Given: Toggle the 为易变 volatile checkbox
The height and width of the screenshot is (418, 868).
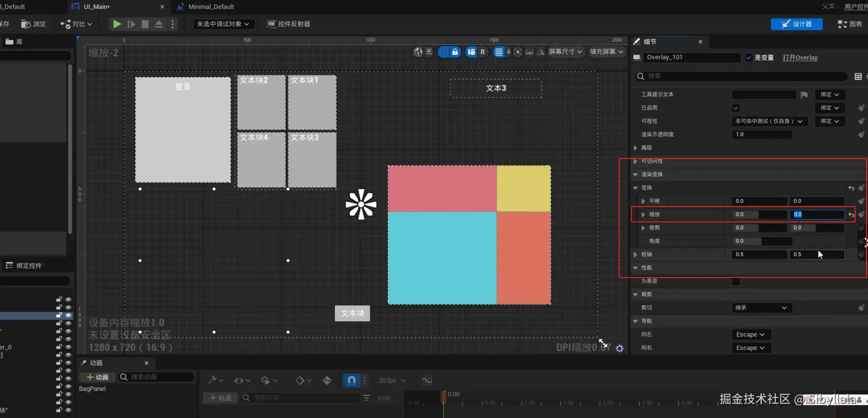Looking at the screenshot, I should pyautogui.click(x=736, y=281).
